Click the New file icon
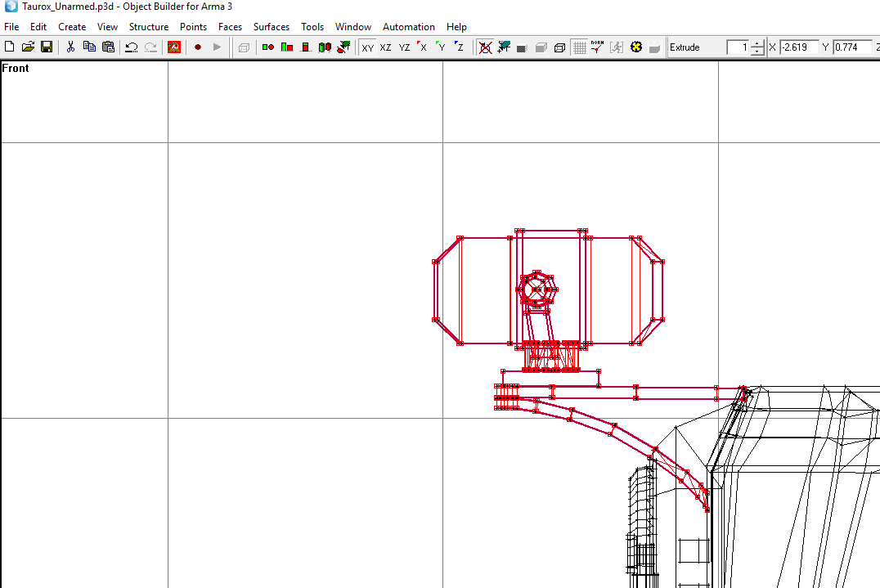880x588 pixels. (10, 47)
